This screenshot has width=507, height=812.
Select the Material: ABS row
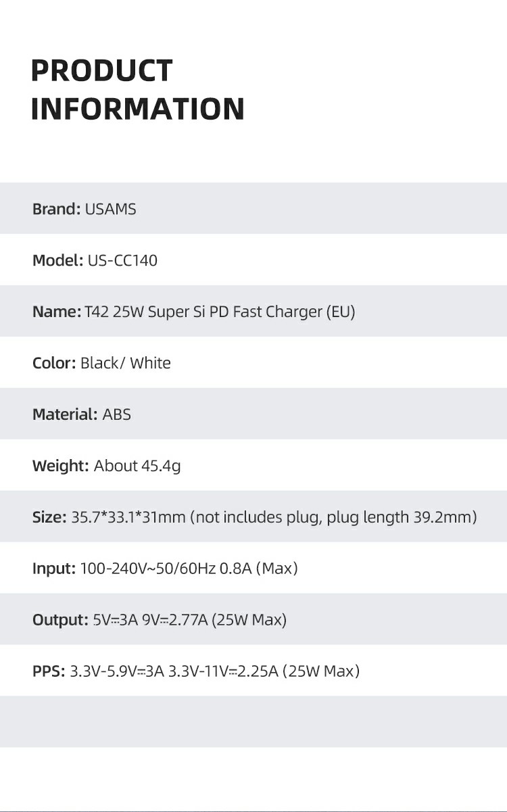[254, 414]
